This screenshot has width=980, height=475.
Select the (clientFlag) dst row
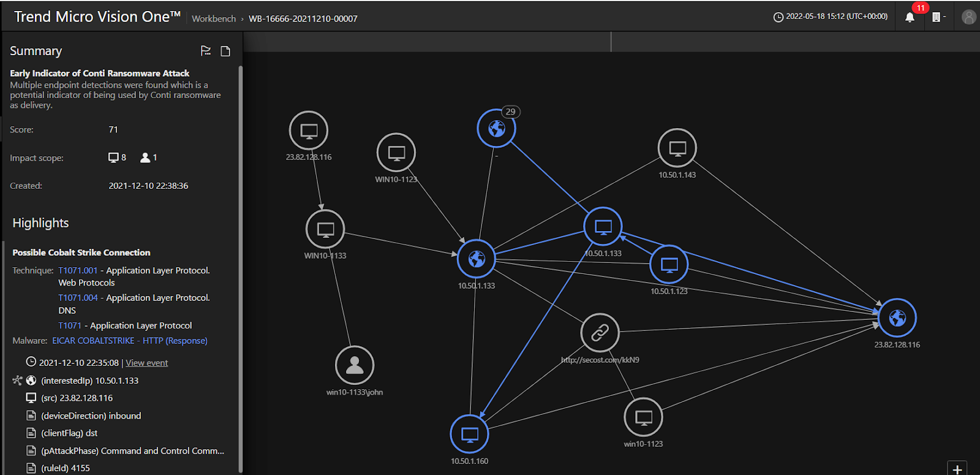pyautogui.click(x=69, y=433)
